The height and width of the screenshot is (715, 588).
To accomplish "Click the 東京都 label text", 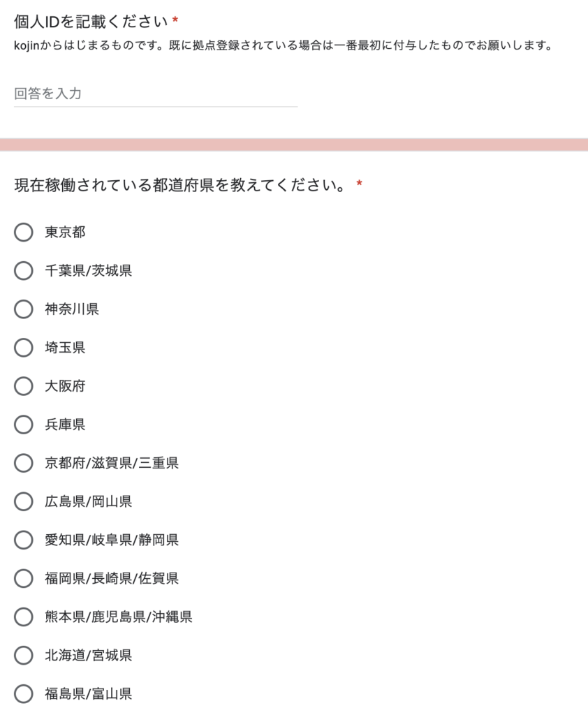I will point(65,232).
